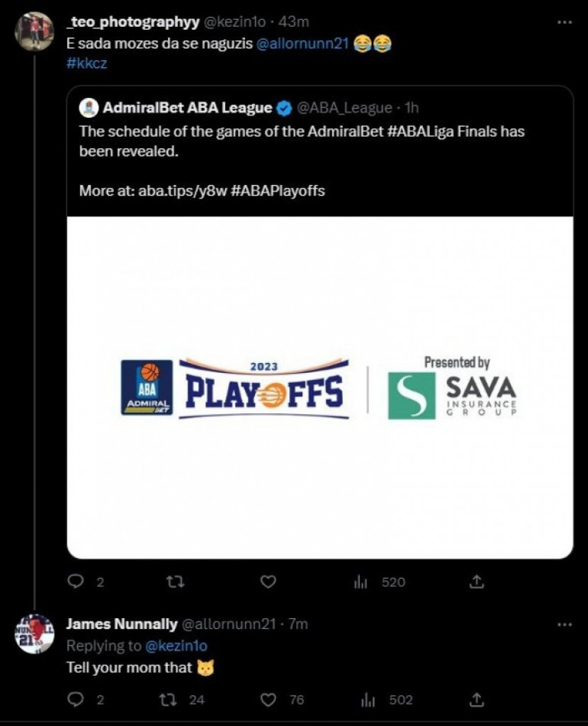Open James Nunnally's profile avatar

coord(34,632)
